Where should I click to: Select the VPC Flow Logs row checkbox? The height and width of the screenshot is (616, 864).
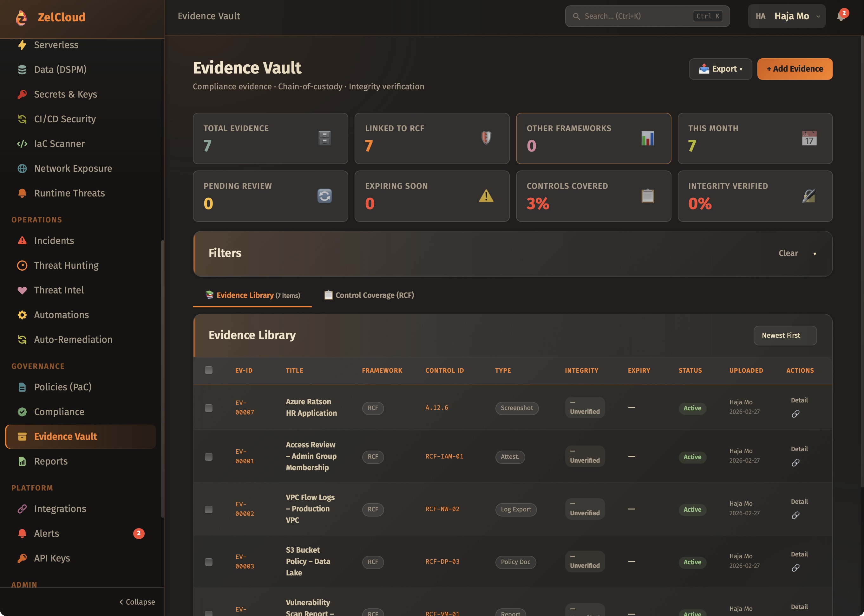click(209, 510)
